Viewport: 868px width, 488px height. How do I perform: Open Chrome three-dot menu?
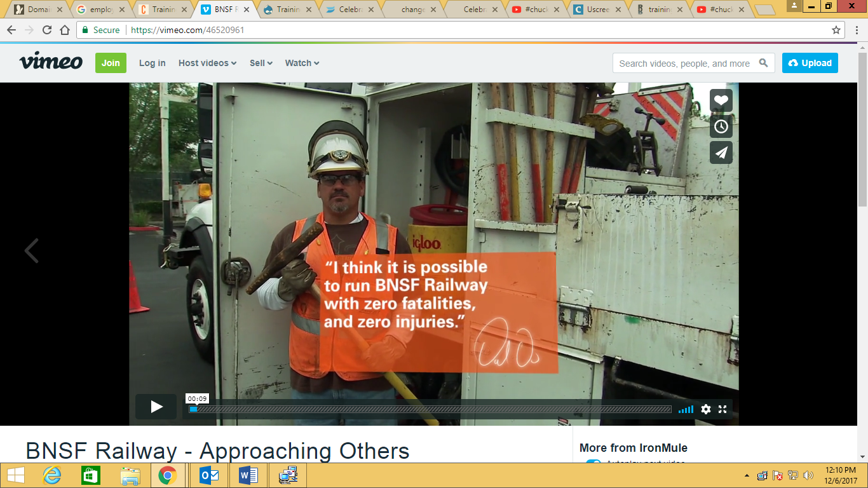click(857, 30)
